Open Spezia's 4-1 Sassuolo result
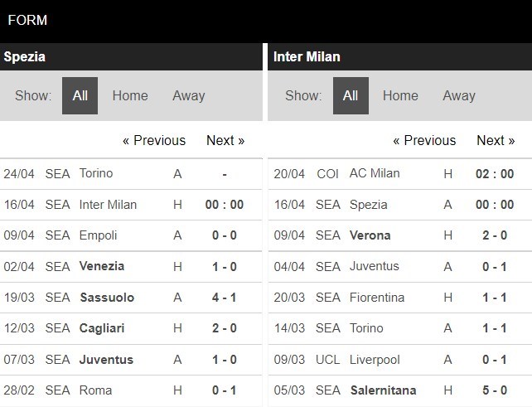 point(225,298)
